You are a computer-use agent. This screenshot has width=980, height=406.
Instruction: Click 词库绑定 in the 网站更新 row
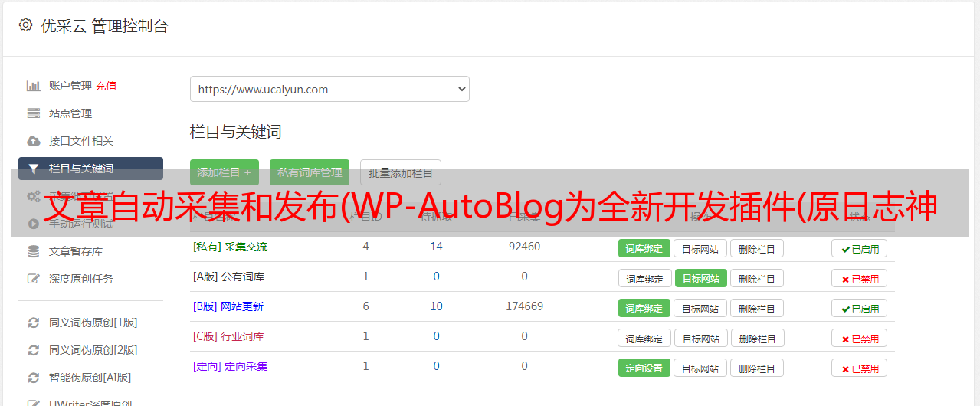[644, 308]
